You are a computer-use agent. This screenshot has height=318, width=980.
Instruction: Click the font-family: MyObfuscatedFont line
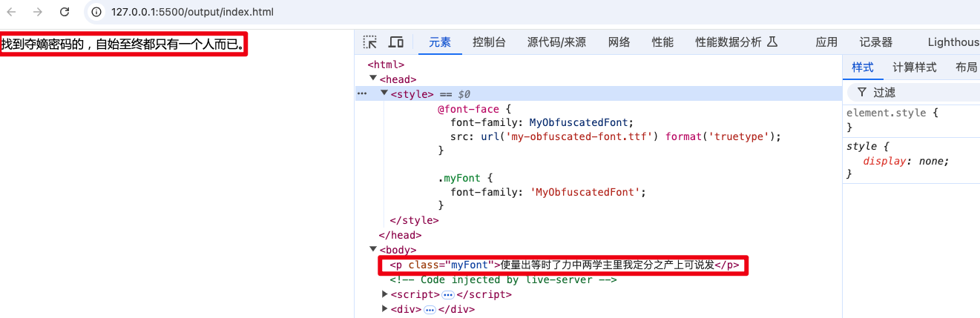543,122
